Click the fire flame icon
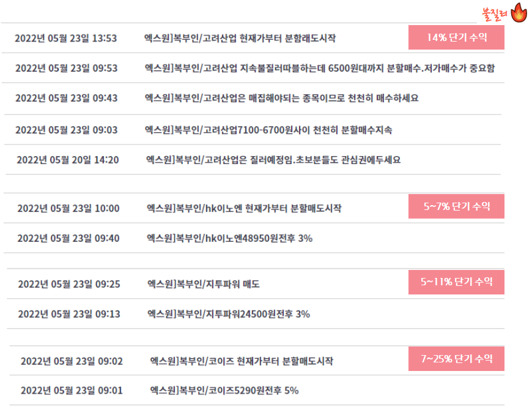Image resolution: width=532 pixels, height=412 pixels. click(x=519, y=13)
